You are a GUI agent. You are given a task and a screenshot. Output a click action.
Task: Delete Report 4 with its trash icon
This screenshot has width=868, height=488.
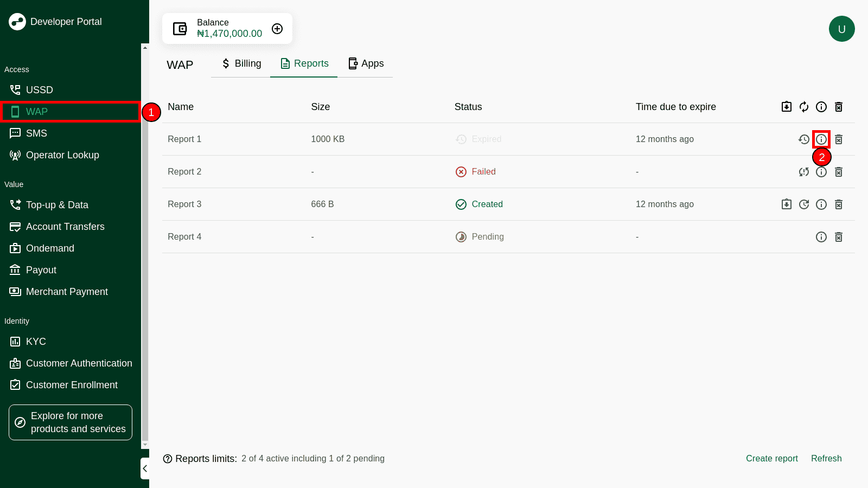point(839,237)
